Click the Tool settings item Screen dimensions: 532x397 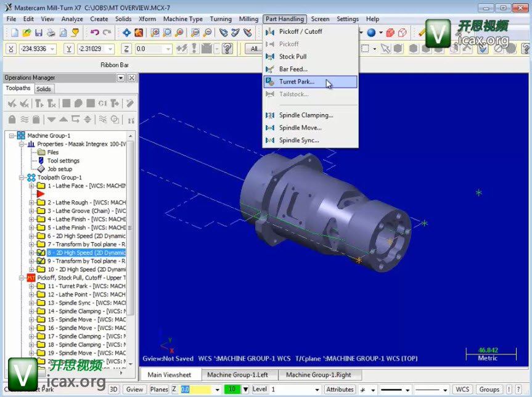pyautogui.click(x=63, y=161)
